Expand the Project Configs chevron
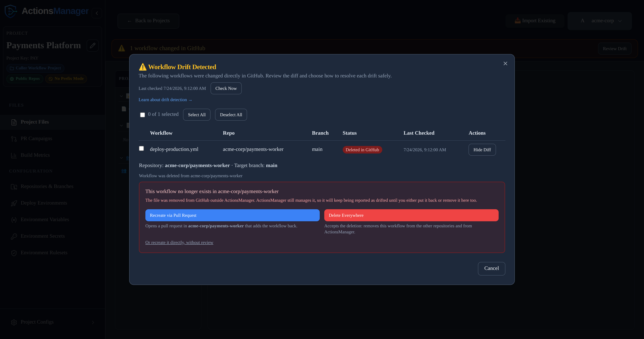 [93, 322]
